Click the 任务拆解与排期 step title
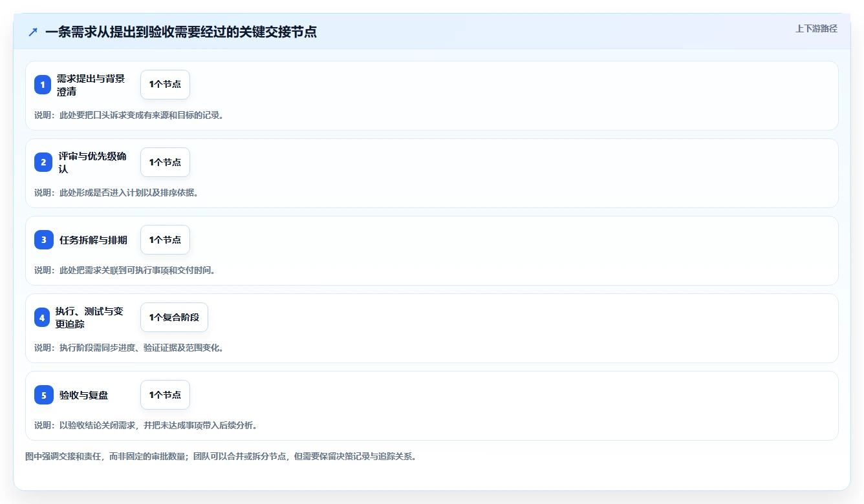This screenshot has width=864, height=504. tap(93, 240)
